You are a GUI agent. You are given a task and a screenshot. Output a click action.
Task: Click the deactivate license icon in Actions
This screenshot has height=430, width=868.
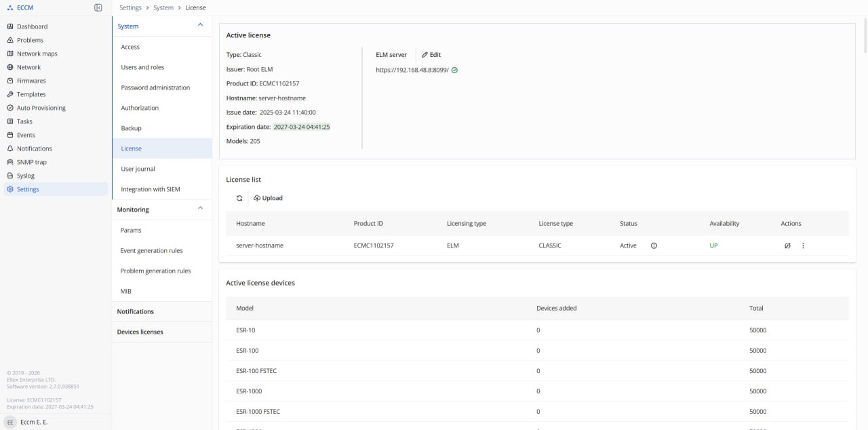(787, 246)
